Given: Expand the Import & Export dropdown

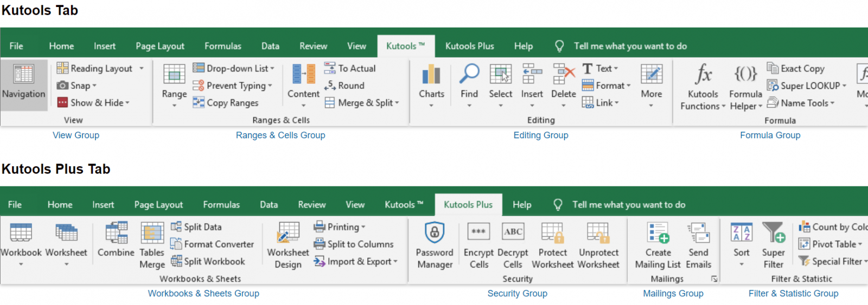Looking at the screenshot, I should click(x=395, y=262).
